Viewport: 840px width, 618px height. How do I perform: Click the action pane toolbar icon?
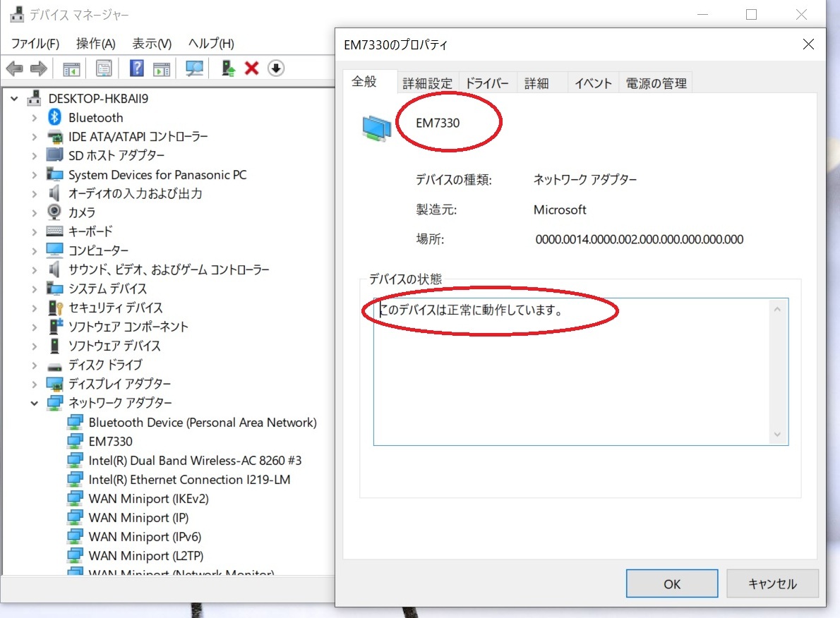coord(161,68)
